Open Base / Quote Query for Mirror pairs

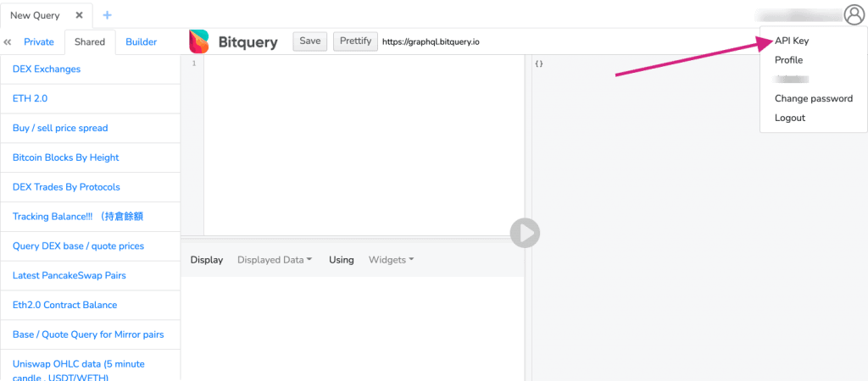pyautogui.click(x=90, y=334)
